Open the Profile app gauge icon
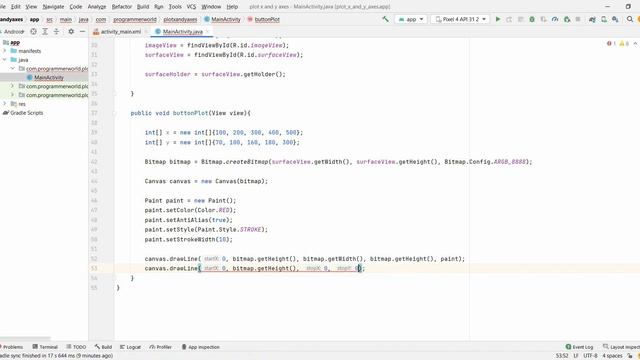The image size is (640, 360). point(555,19)
